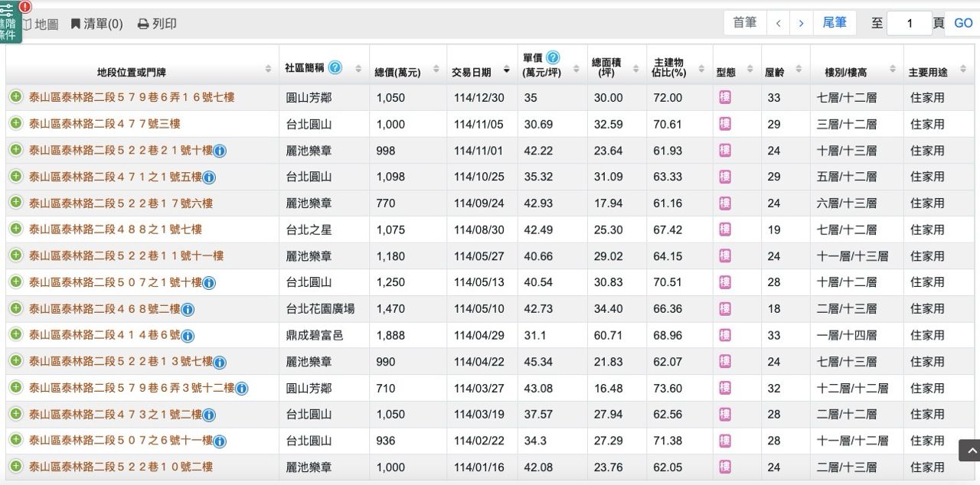
Task: Click the 樓 type icon in first row
Action: pyautogui.click(x=724, y=97)
